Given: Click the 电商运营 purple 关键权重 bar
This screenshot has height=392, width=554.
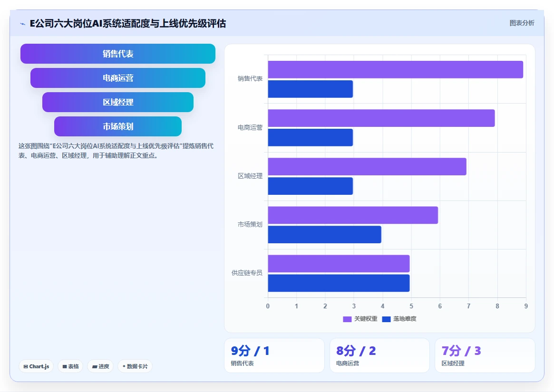Looking at the screenshot, I should (x=381, y=118).
